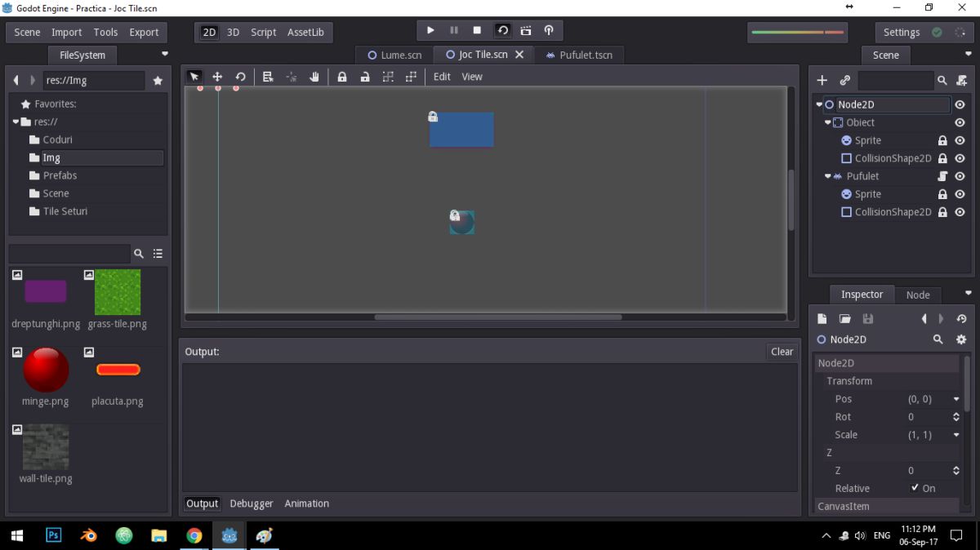Viewport: 980px width, 550px height.
Task: Open the Scene menu
Action: pos(27,32)
